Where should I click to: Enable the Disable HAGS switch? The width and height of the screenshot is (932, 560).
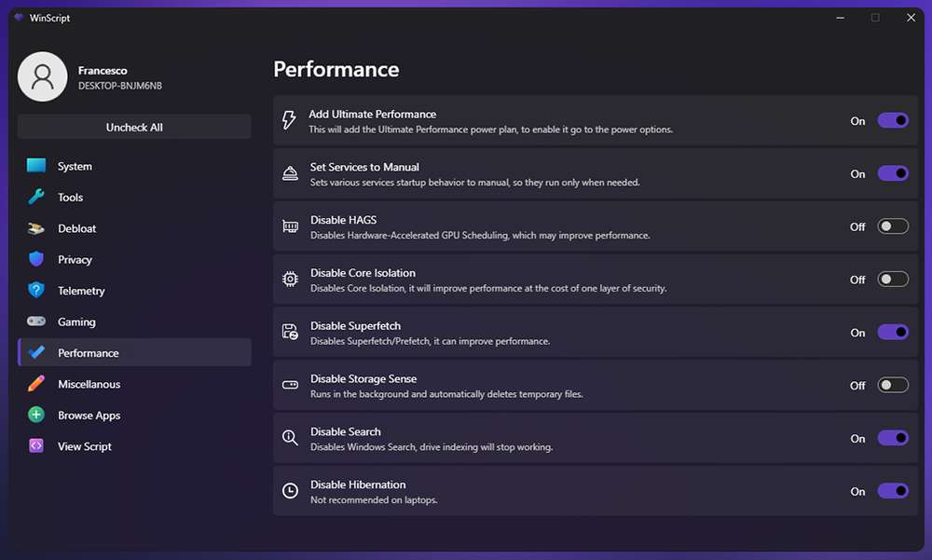pyautogui.click(x=893, y=226)
